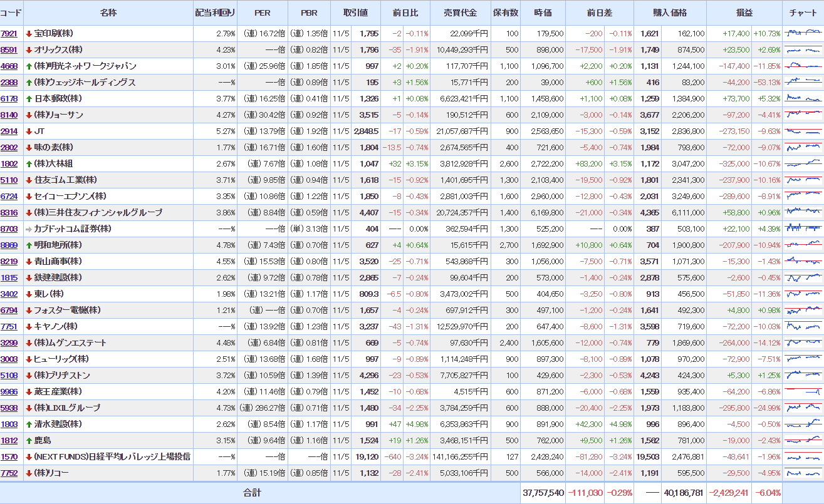Click the up arrow beside 明和地所
The height and width of the screenshot is (504, 824).
pyautogui.click(x=29, y=245)
